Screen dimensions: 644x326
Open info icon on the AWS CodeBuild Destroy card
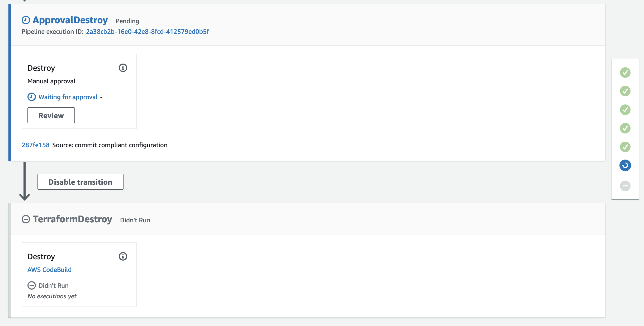click(123, 256)
